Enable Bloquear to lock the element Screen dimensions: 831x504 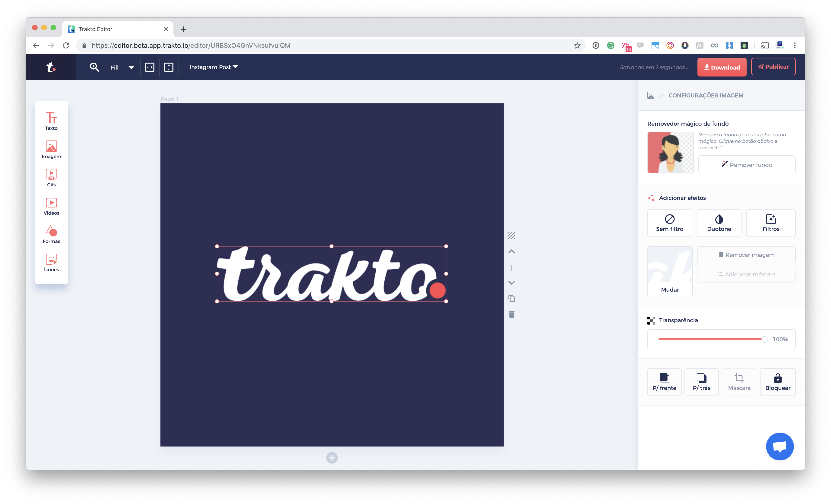tap(777, 382)
